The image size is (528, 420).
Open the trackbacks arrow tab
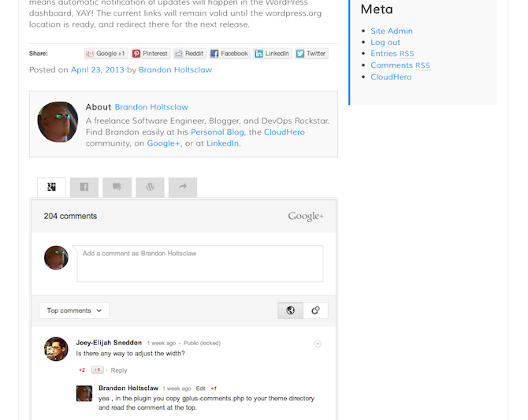point(182,188)
